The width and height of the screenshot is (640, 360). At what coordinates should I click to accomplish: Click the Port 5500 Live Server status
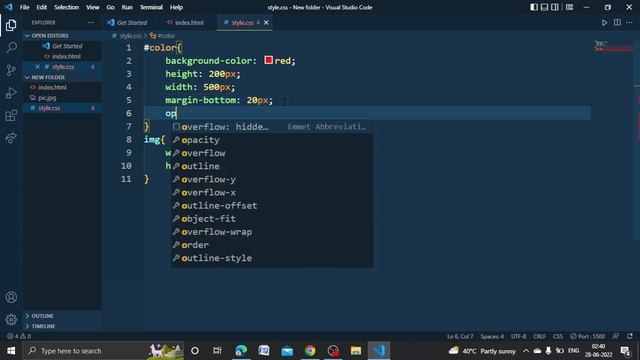(x=587, y=336)
